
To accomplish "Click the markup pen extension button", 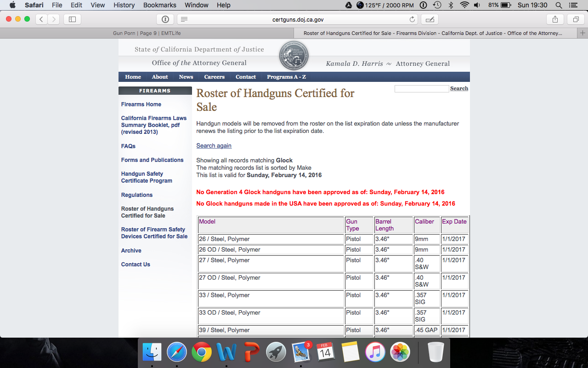I will coord(430,19).
